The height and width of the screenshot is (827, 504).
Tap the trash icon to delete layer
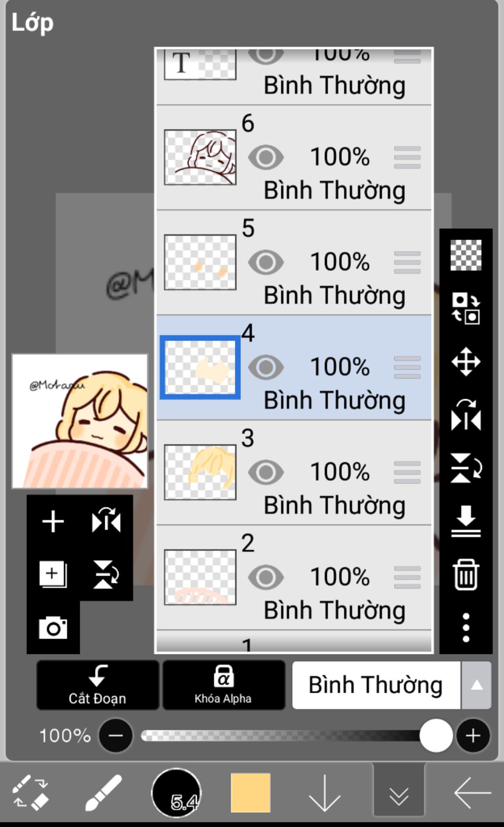click(x=466, y=574)
